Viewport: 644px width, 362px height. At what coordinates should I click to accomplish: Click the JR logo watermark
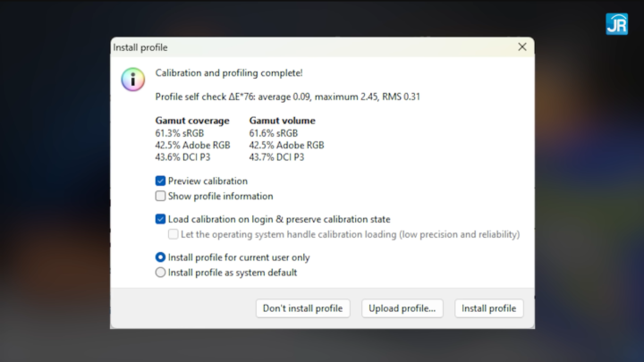coord(616,24)
